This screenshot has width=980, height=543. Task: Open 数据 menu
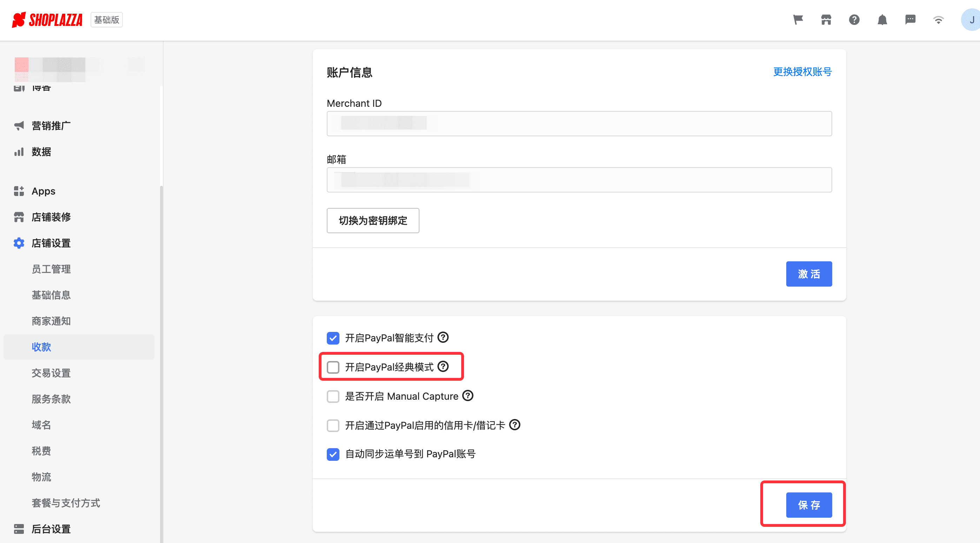click(x=41, y=151)
